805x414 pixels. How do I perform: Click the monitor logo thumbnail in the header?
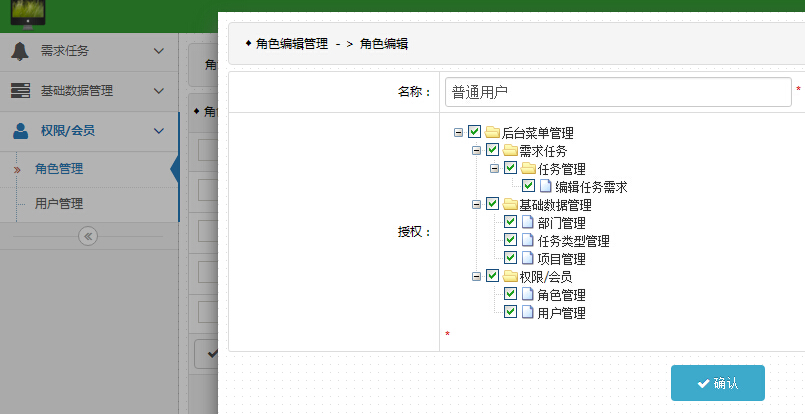(28, 14)
